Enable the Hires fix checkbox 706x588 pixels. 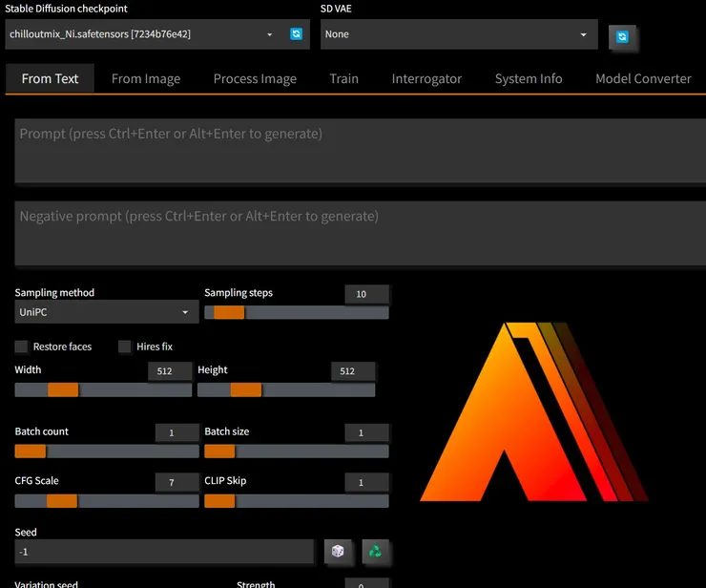(124, 346)
